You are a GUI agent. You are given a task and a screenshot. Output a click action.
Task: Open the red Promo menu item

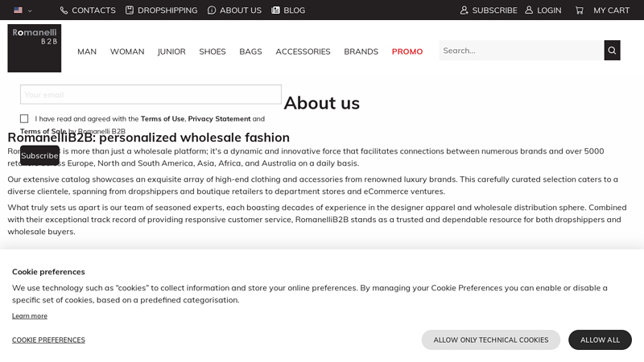coord(407,51)
